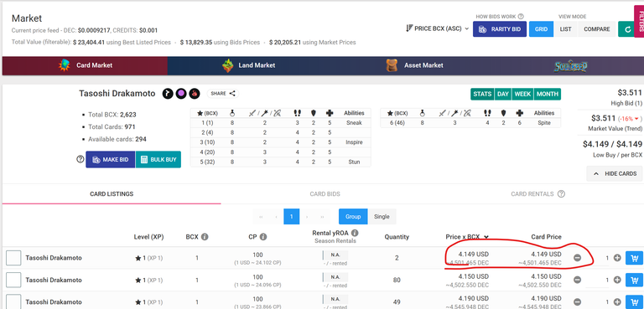Click the black edition icon beside card name
The image size is (644, 309).
coord(167,94)
